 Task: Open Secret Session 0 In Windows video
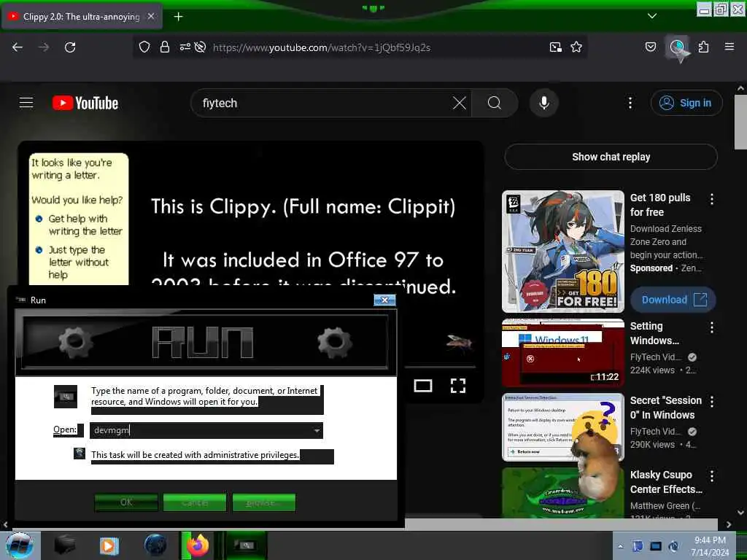click(563, 427)
